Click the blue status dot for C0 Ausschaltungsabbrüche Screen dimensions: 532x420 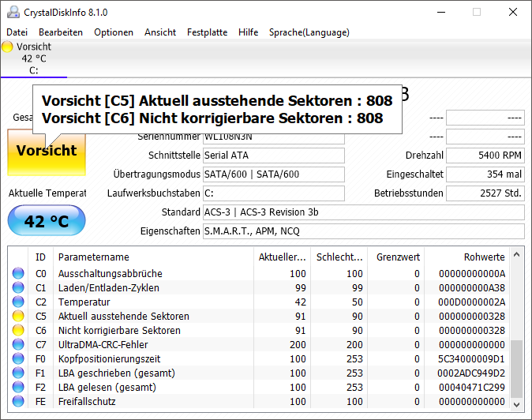pyautogui.click(x=18, y=273)
